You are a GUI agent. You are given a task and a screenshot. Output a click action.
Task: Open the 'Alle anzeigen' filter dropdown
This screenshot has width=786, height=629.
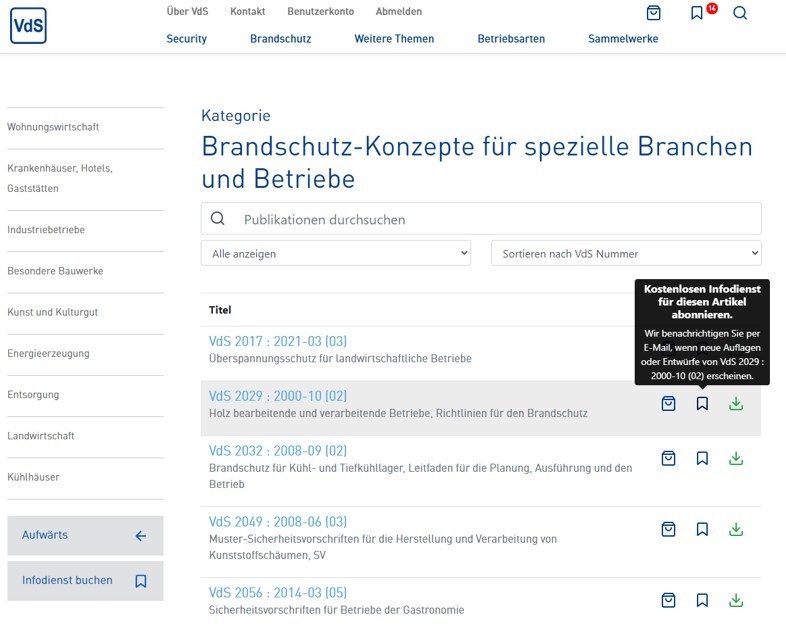pyautogui.click(x=335, y=254)
